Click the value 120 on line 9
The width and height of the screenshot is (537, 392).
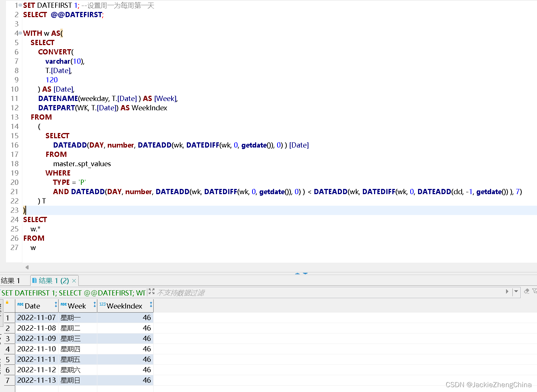click(x=51, y=80)
